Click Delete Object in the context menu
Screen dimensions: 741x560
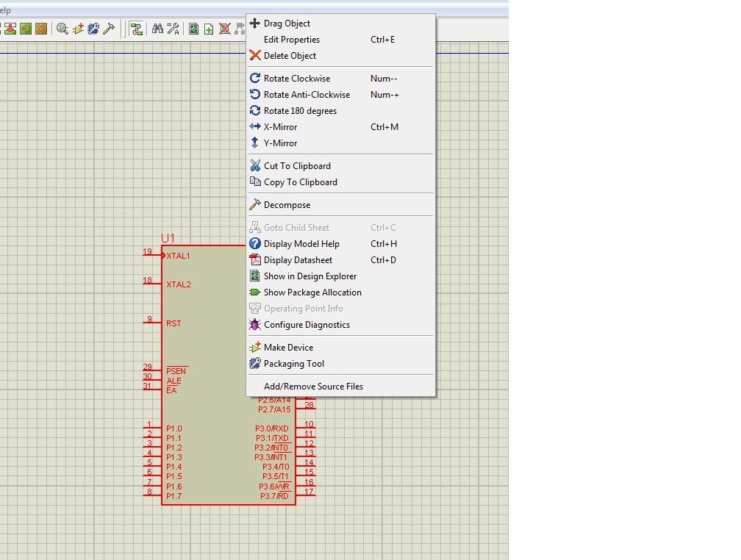(x=290, y=56)
